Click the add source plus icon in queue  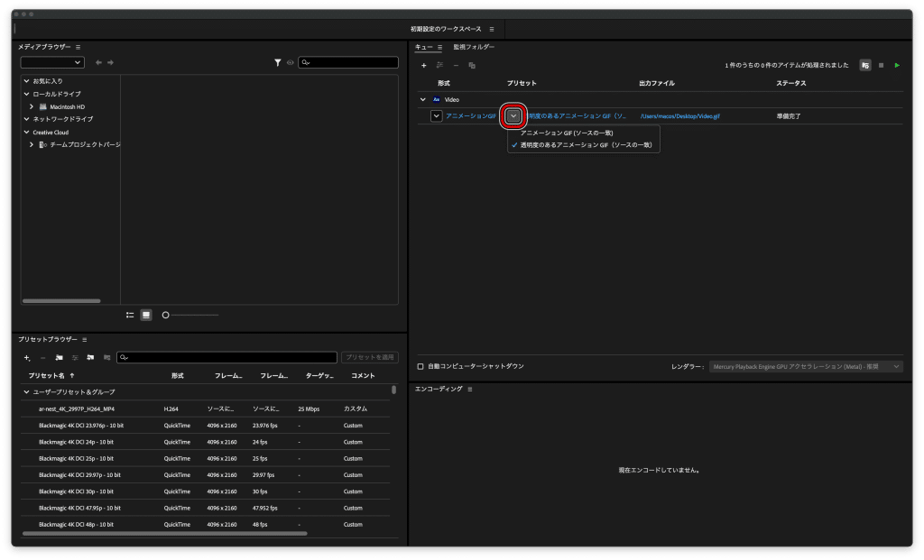424,65
